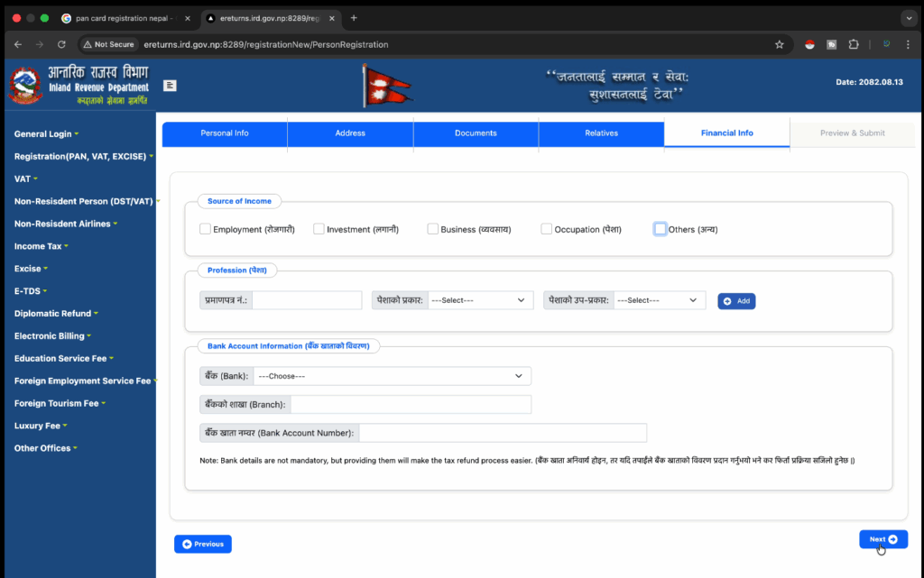Expand Income Tax in the sidebar

[x=41, y=246]
